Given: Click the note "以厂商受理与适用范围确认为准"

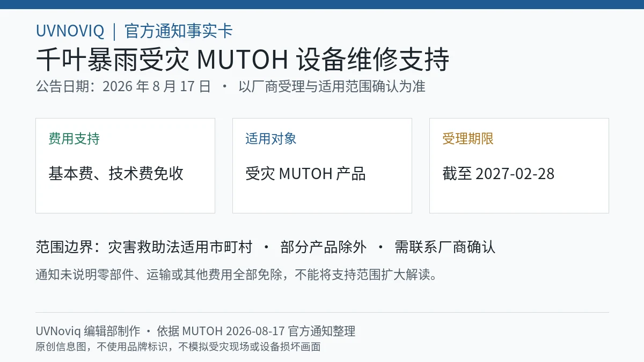Looking at the screenshot, I should (x=332, y=86).
